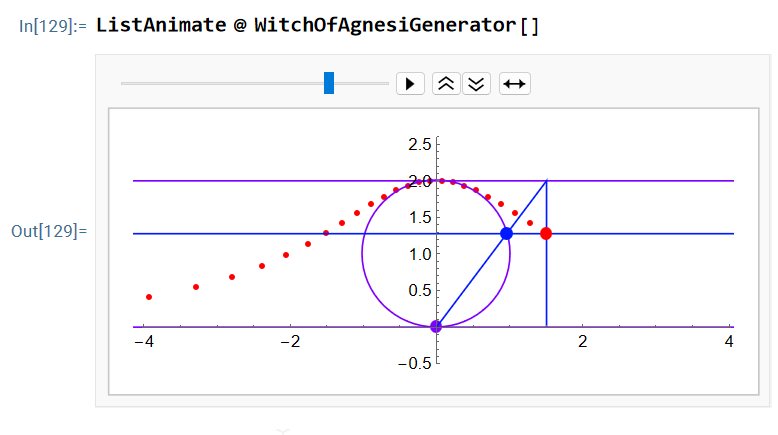Click the 1.0 y-axis tick label
Image resolution: width=778 pixels, height=435 pixels.
coord(420,254)
